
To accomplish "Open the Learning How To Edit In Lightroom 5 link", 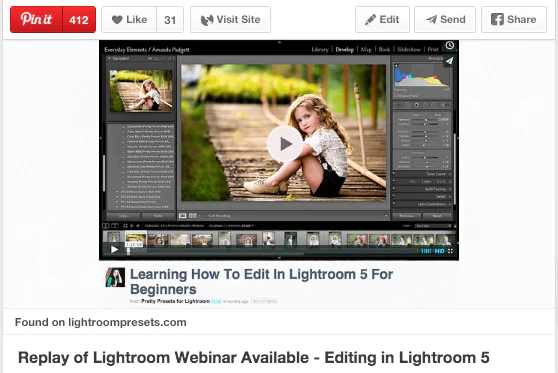I will (x=262, y=282).
